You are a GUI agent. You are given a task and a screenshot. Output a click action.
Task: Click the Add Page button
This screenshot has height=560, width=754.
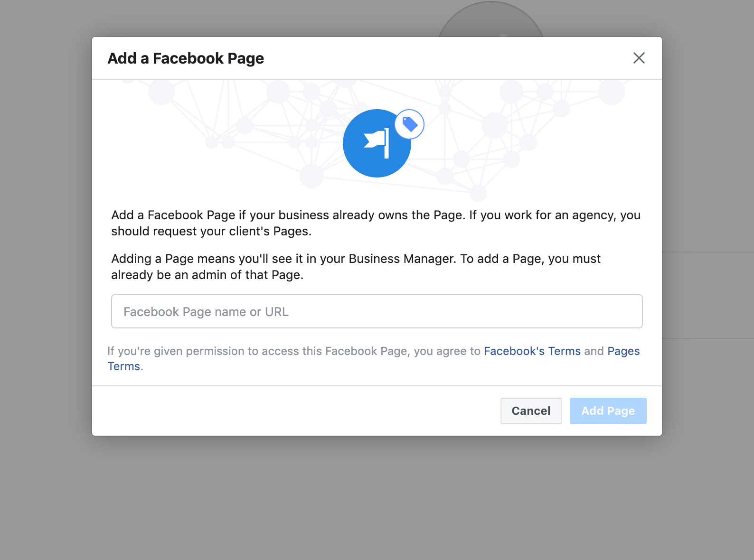point(608,411)
